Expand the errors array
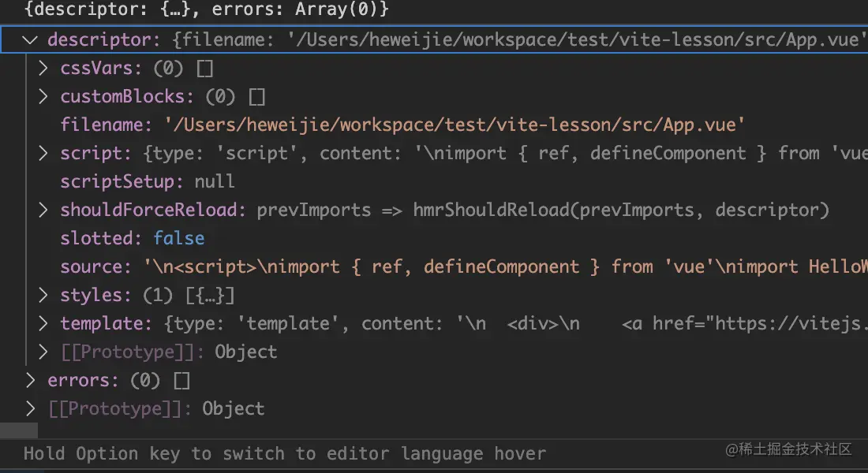The width and height of the screenshot is (868, 473). click(30, 381)
